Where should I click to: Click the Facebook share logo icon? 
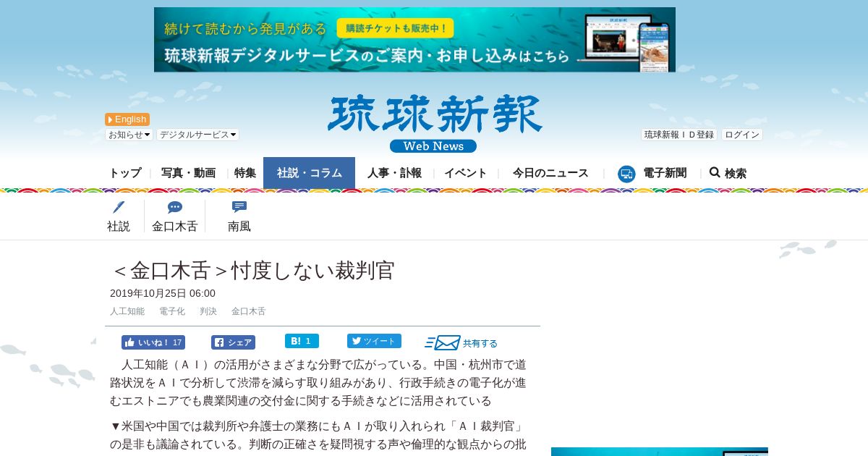click(218, 342)
